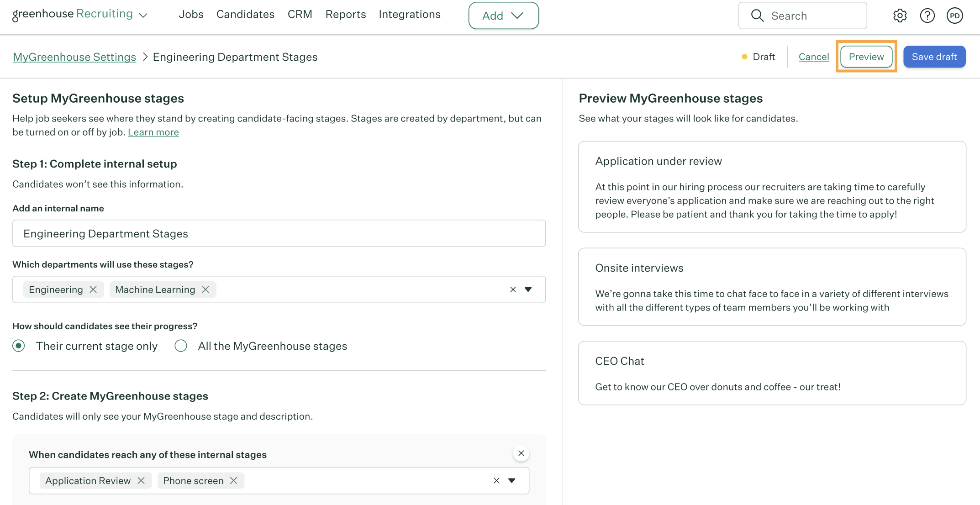
Task: Expand the internal stages dropdown arrow
Action: [x=512, y=480]
